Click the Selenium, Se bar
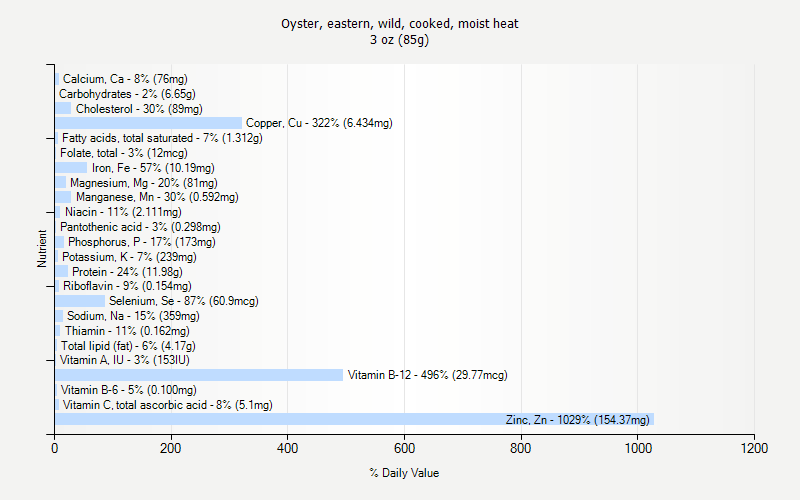 pos(79,301)
